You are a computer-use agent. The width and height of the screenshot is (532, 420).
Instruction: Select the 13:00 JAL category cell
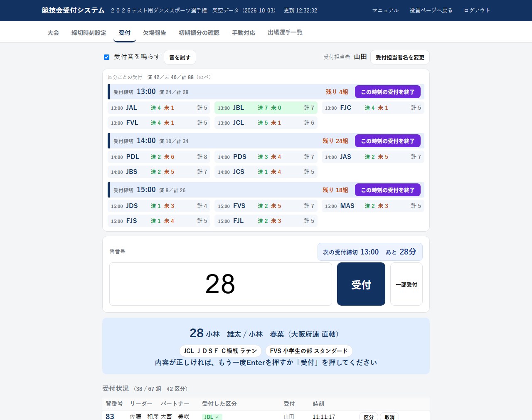159,108
